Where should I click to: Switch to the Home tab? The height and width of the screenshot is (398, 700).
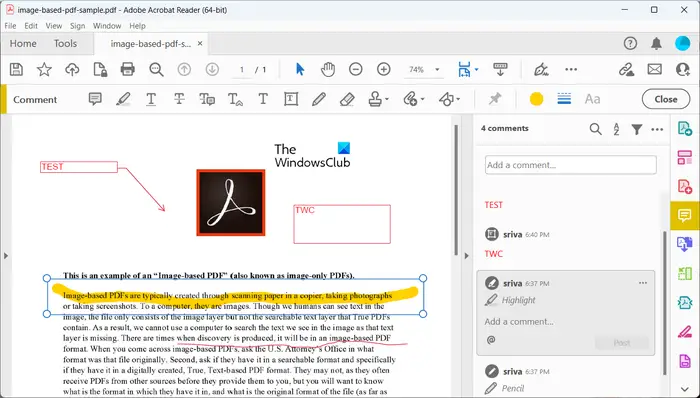pyautogui.click(x=23, y=43)
